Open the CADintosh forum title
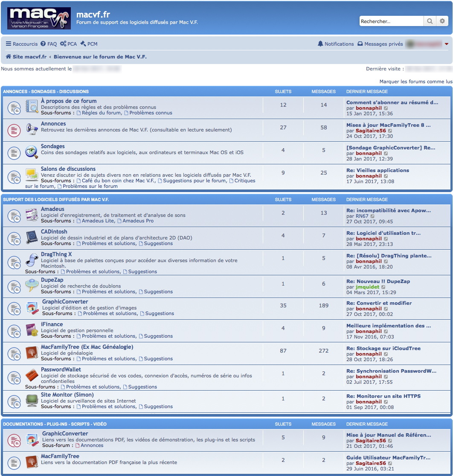Screen dimensions: 453x476 54,231
